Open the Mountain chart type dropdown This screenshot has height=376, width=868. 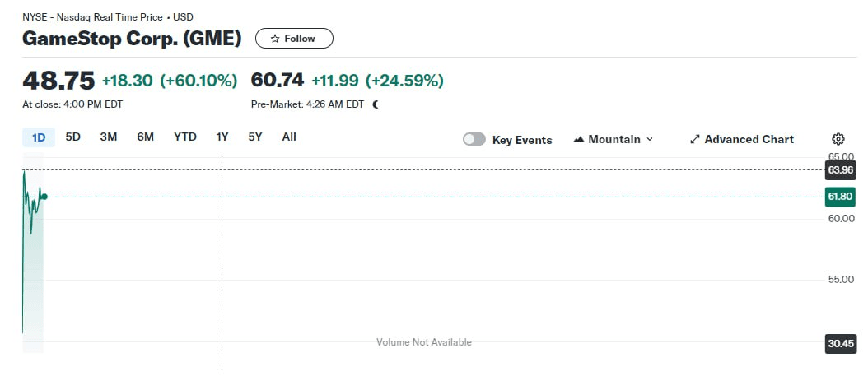click(614, 139)
